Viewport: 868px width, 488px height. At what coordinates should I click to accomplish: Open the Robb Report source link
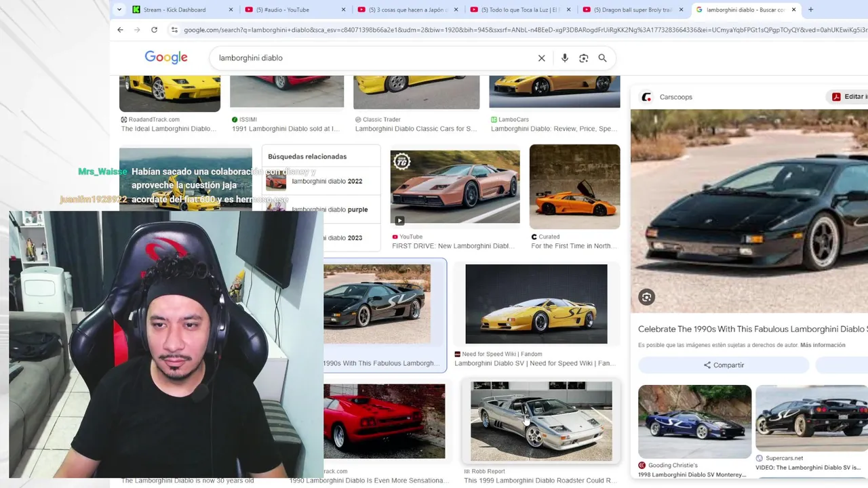[x=484, y=471]
